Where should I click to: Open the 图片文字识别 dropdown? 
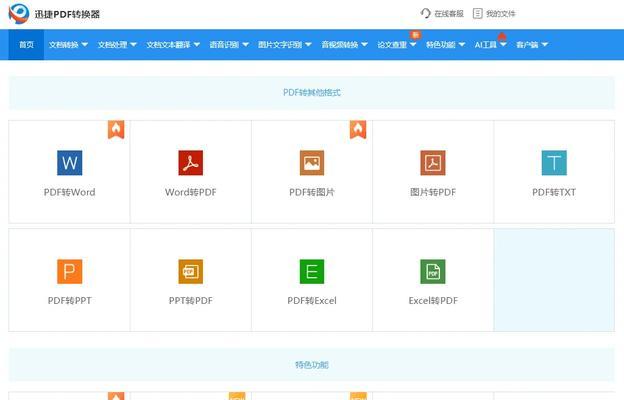[x=285, y=45]
